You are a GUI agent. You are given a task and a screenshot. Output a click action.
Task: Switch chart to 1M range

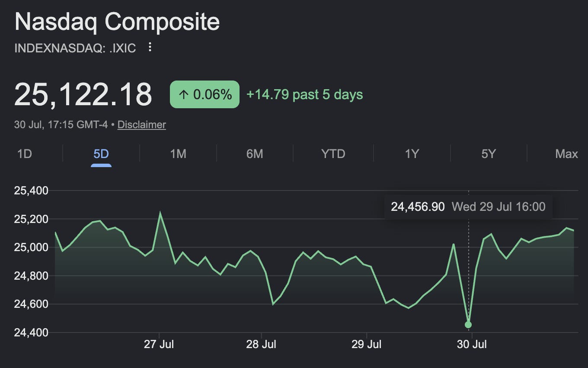178,154
